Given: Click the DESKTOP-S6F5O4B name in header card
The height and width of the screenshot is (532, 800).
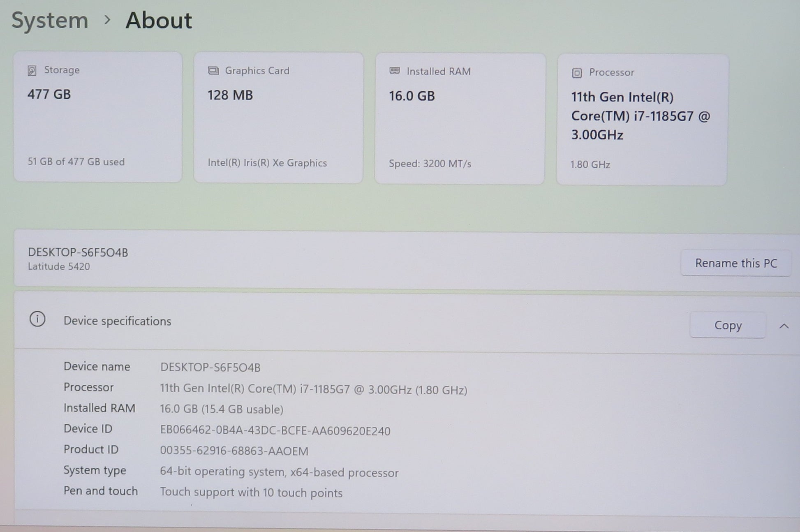Looking at the screenshot, I should pyautogui.click(x=78, y=252).
